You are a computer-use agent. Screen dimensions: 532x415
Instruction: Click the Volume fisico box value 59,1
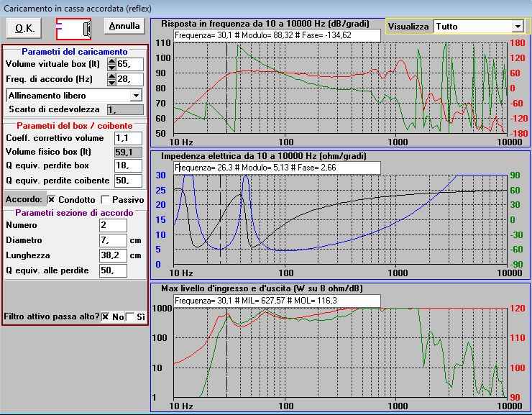click(x=128, y=152)
